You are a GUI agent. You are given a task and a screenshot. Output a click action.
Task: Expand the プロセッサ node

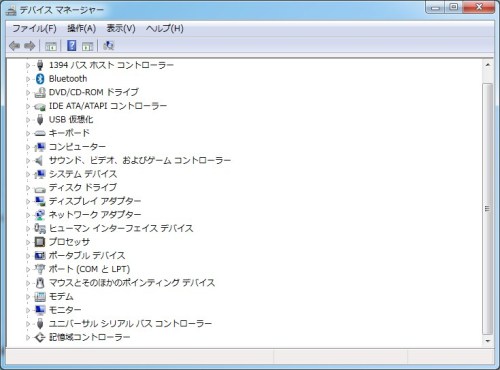[28, 242]
